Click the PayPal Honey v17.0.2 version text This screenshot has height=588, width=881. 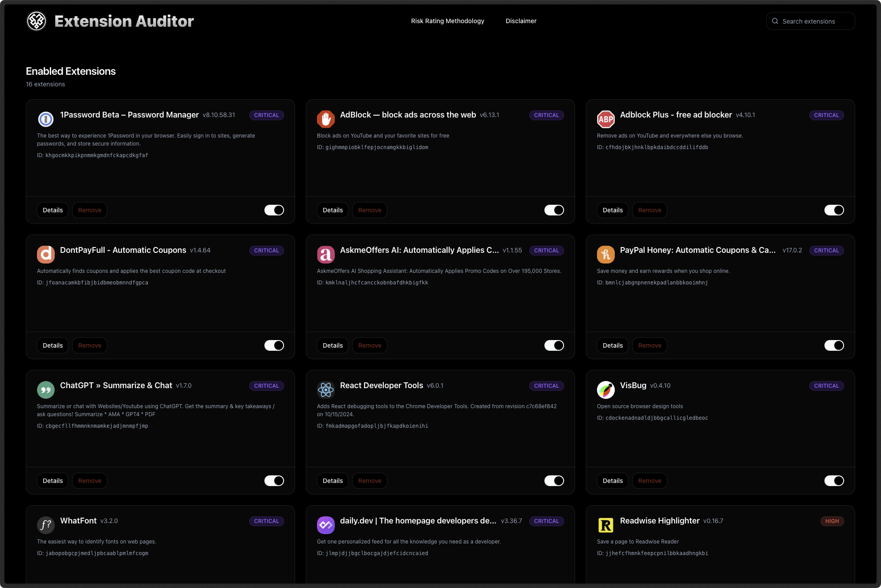click(792, 250)
